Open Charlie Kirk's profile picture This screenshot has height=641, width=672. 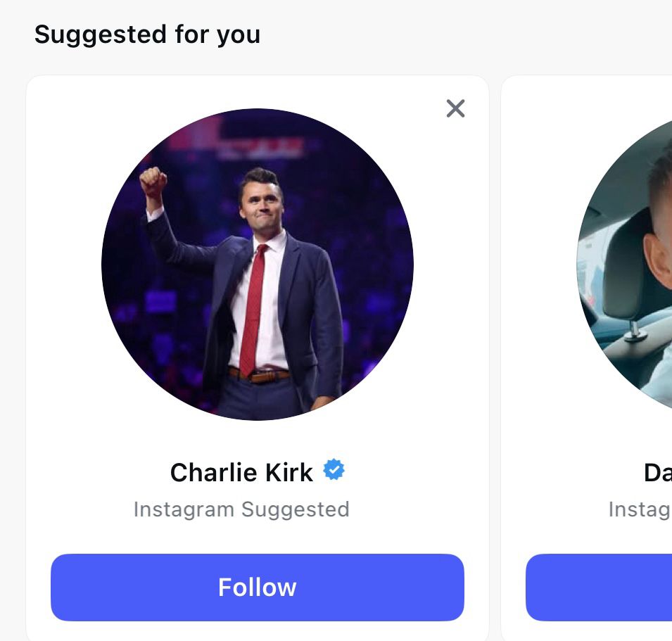click(x=257, y=264)
